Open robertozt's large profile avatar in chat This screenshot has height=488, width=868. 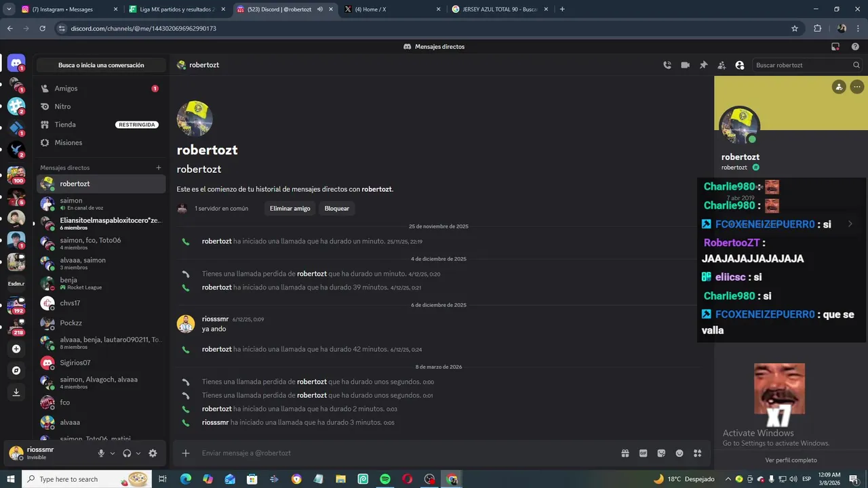click(x=195, y=119)
